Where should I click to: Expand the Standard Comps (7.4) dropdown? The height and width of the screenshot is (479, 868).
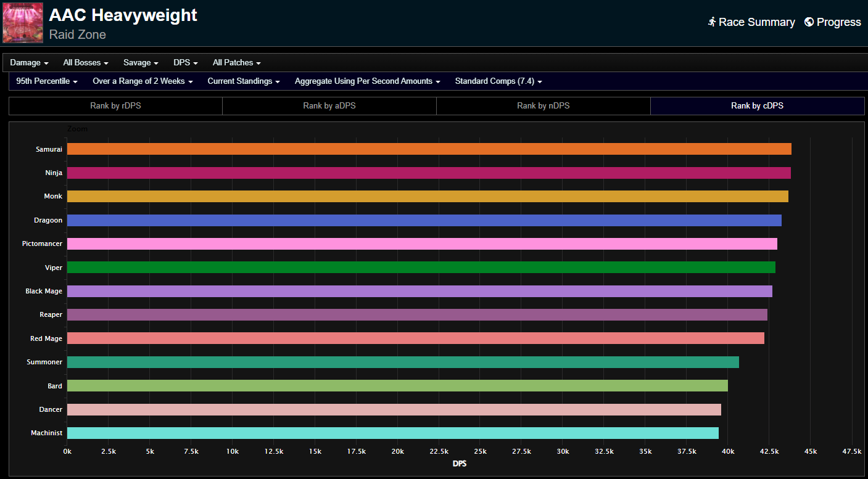click(498, 81)
